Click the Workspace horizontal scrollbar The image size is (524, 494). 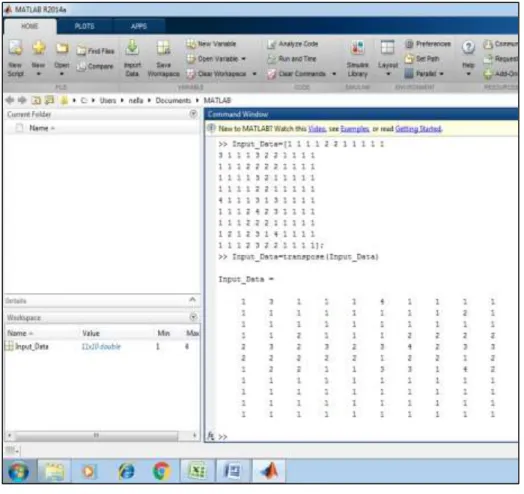point(96,436)
